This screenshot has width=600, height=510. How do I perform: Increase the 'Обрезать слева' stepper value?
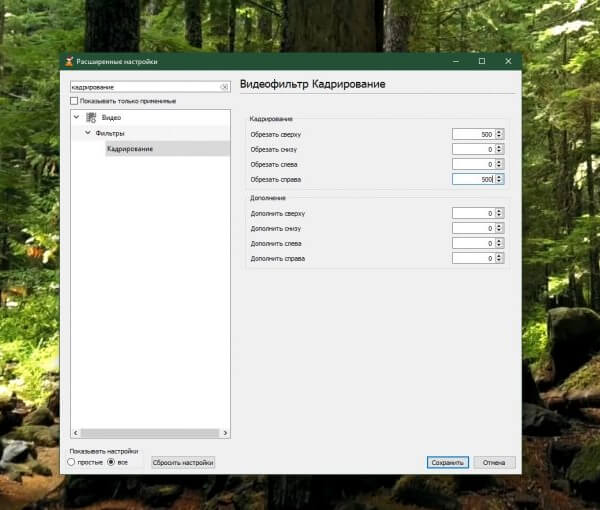[500, 161]
